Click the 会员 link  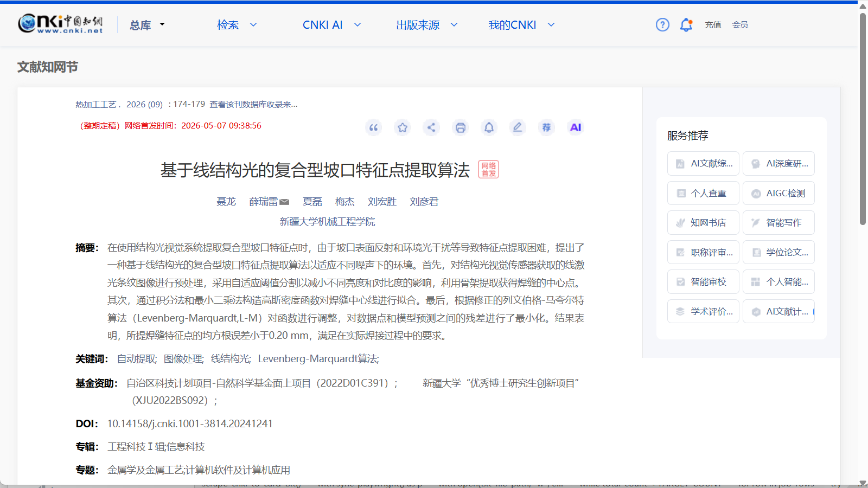point(740,24)
